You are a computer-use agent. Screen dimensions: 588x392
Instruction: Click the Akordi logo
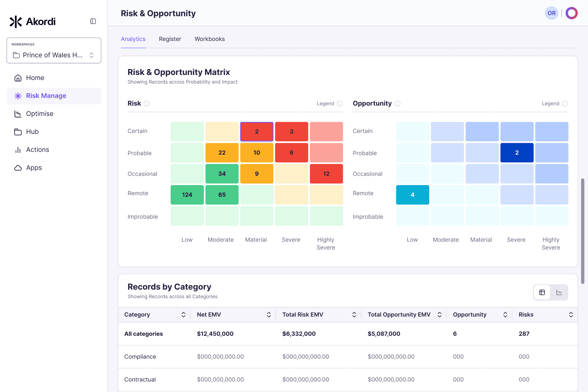point(32,21)
